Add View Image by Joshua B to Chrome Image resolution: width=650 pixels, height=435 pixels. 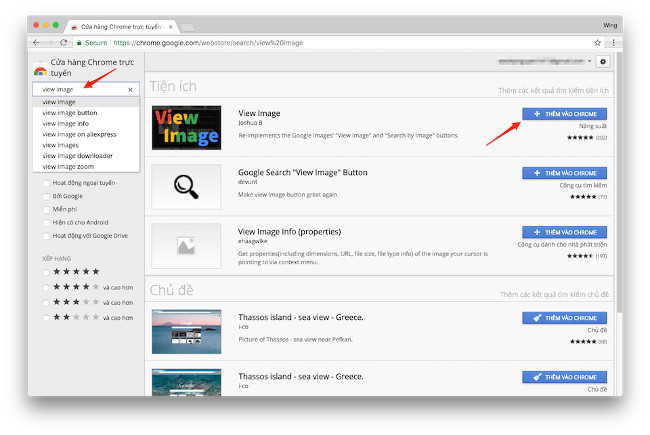[564, 114]
